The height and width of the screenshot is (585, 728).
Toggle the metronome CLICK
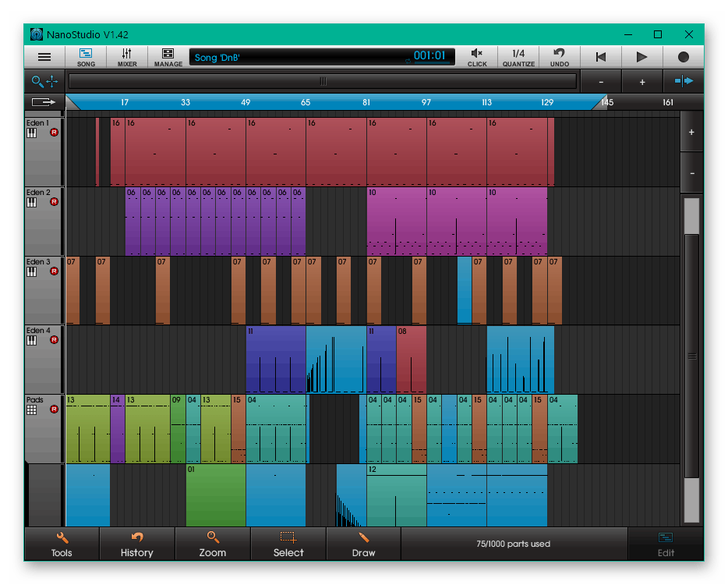click(x=477, y=57)
